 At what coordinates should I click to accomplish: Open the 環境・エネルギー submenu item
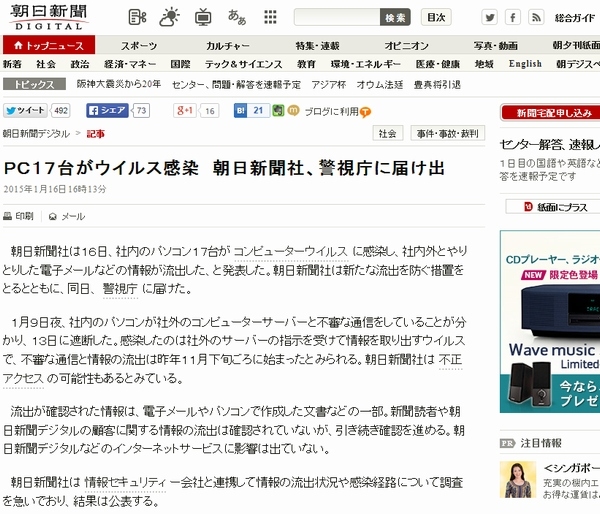(x=366, y=64)
